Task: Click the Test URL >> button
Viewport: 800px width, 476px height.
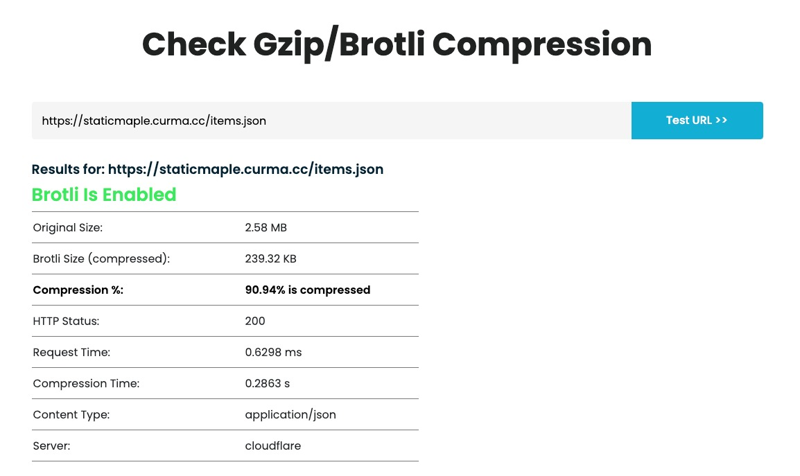Action: click(697, 120)
